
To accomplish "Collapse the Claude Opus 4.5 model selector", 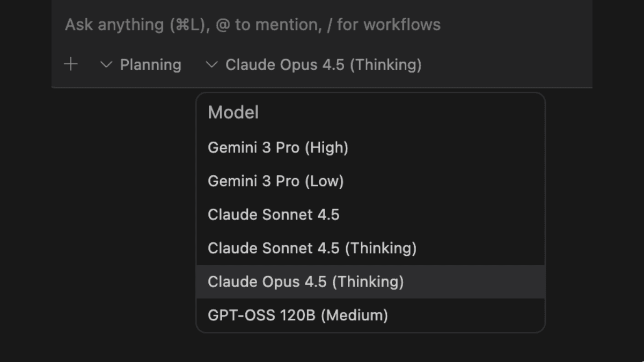I will coord(314,65).
